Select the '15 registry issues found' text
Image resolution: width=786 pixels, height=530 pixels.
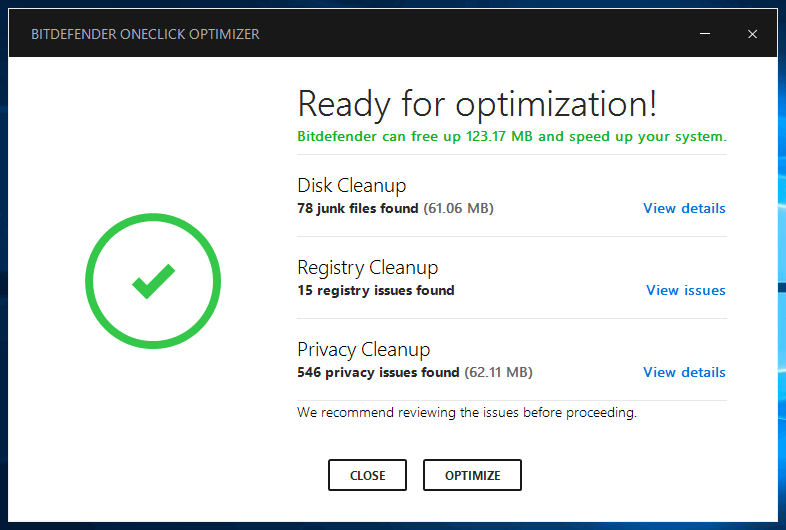(375, 291)
